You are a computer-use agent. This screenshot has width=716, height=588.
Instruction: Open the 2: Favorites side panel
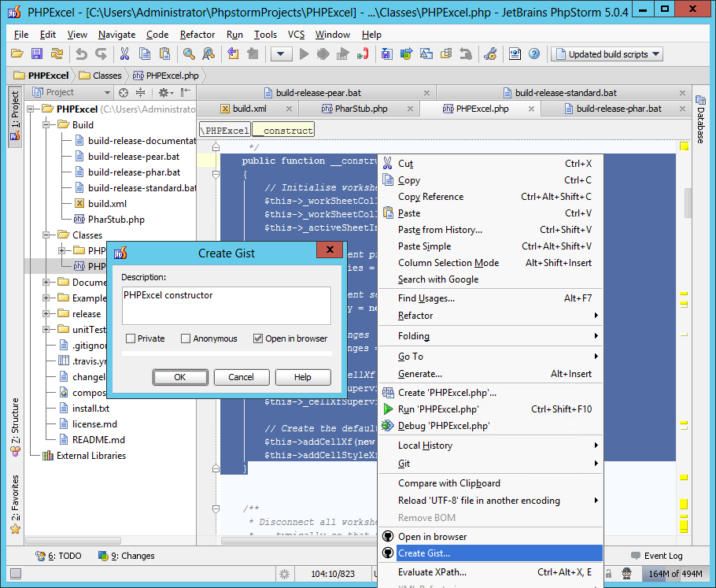[x=15, y=504]
